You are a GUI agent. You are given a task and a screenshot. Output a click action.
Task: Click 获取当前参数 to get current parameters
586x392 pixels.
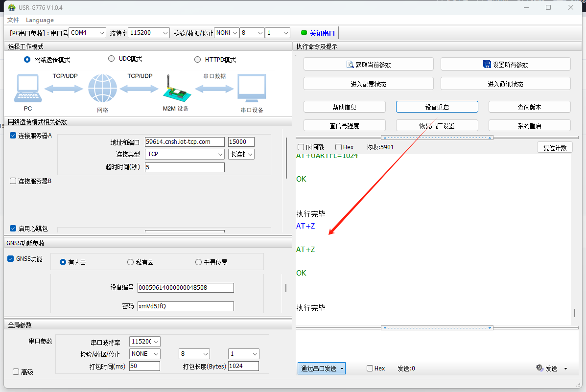[368, 64]
